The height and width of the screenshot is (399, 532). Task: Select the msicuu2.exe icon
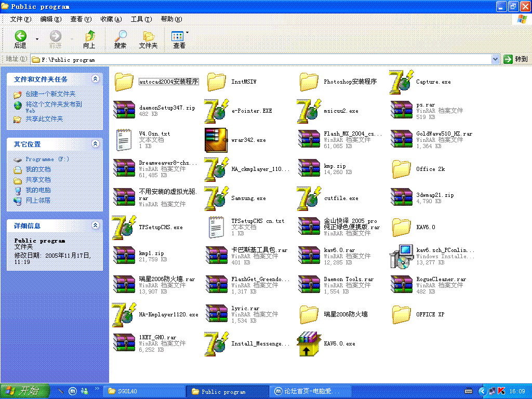coord(309,111)
